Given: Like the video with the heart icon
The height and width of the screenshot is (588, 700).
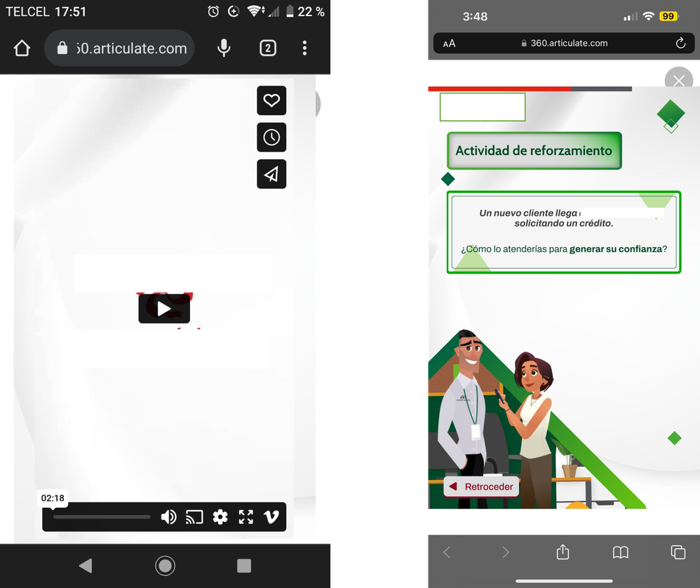Looking at the screenshot, I should (x=271, y=100).
